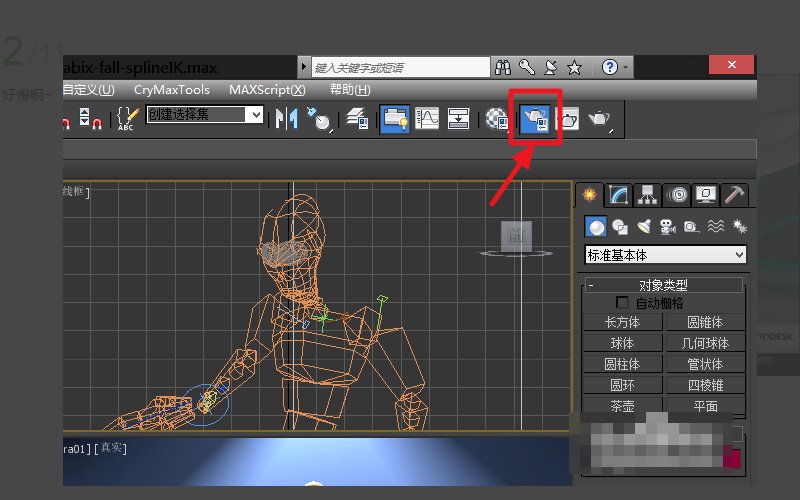Open the Schematic View icon
The height and width of the screenshot is (500, 800).
(458, 119)
